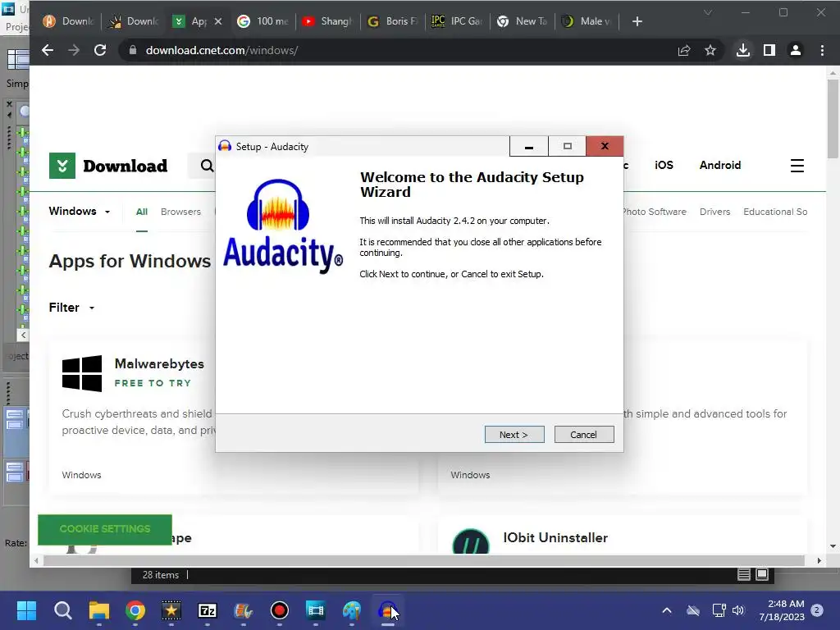Switch to the Male tab
This screenshot has width=840, height=630.
[587, 21]
